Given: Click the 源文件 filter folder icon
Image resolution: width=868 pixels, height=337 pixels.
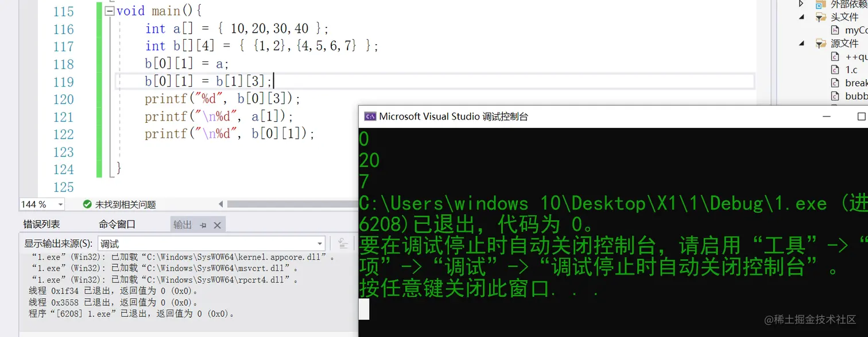Looking at the screenshot, I should [821, 42].
